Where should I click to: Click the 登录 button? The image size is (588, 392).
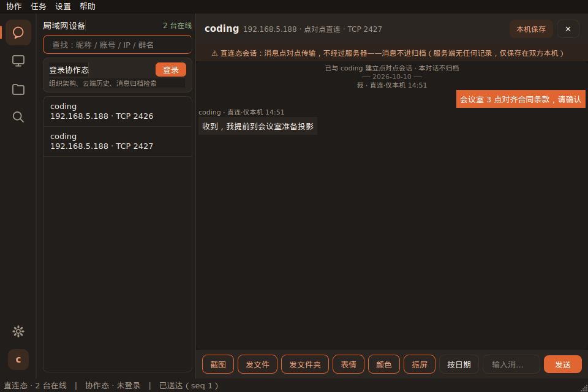pos(171,70)
